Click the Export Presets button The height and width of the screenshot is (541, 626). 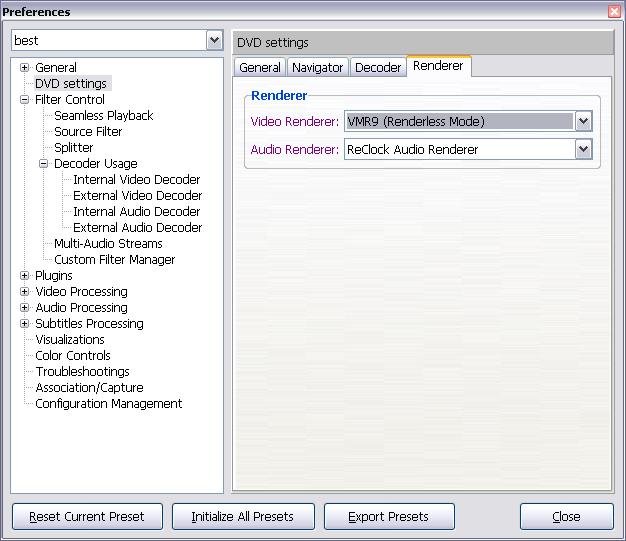[388, 517]
